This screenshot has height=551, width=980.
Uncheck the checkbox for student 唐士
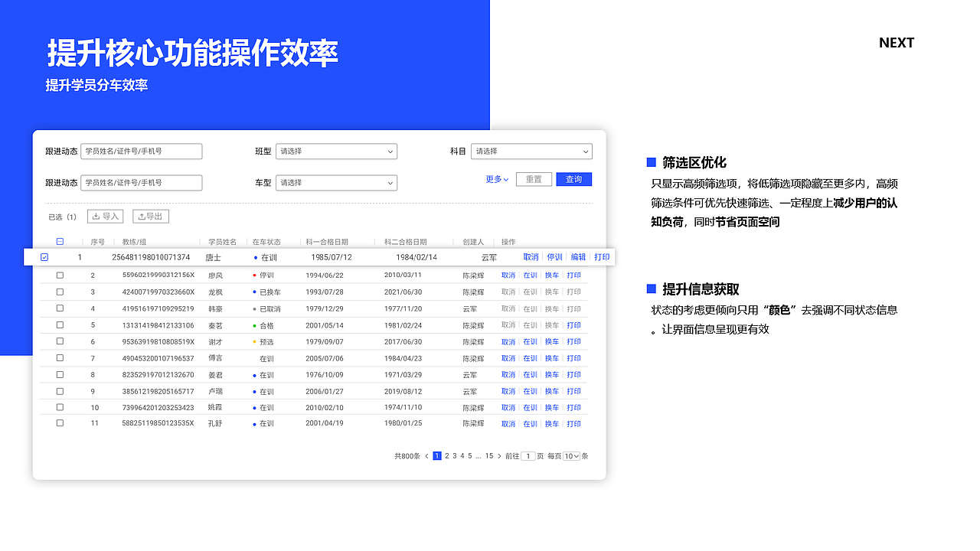tap(44, 257)
